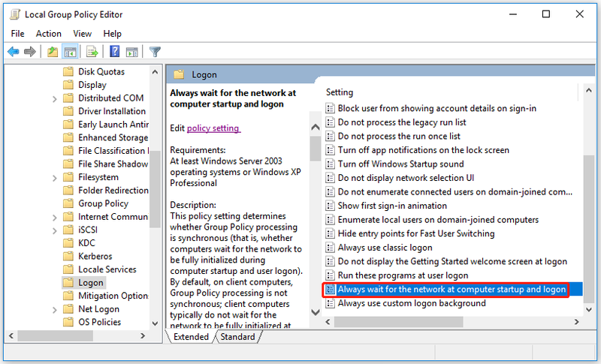
Task: Click tree pane scroll down arrow
Action: coord(155,323)
